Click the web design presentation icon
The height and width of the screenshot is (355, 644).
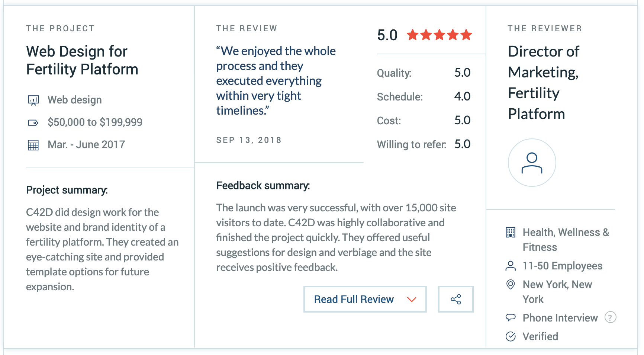33,100
